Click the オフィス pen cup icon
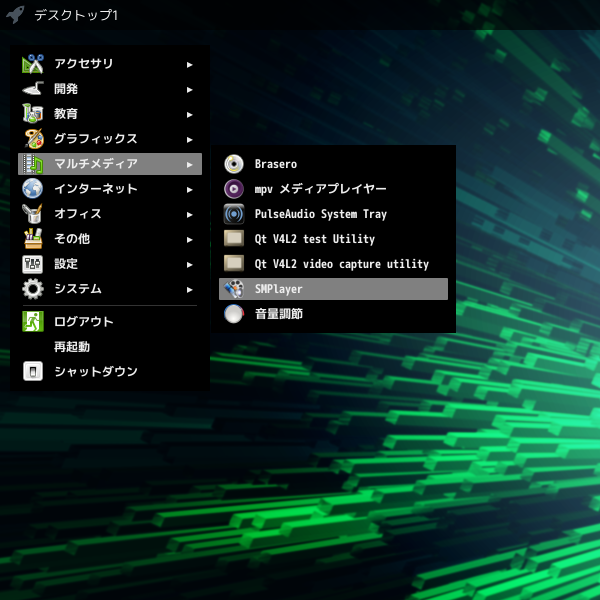 tap(33, 214)
